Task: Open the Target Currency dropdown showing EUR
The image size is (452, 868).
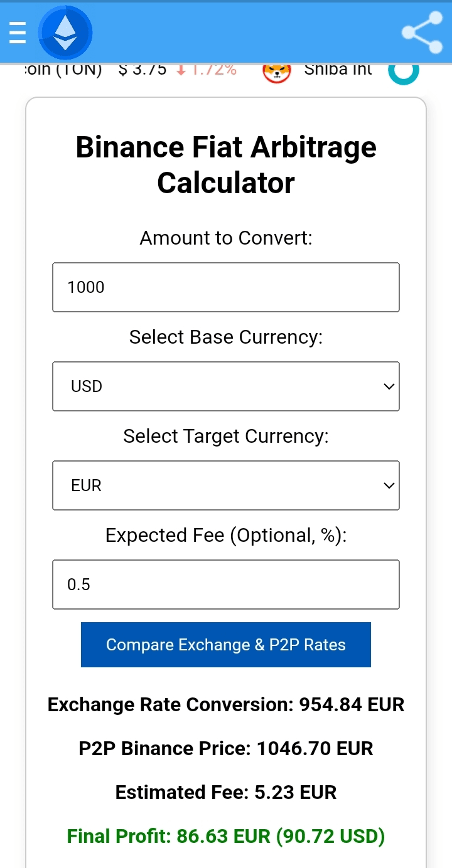Action: pos(226,485)
